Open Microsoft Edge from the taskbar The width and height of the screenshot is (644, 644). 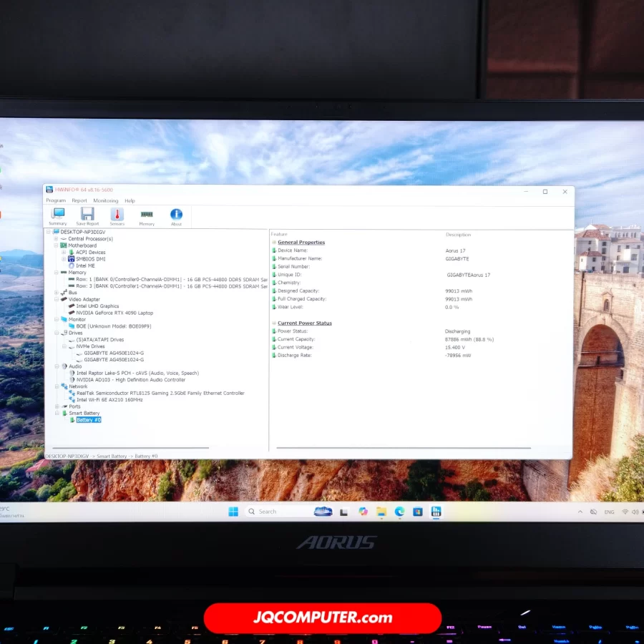399,512
